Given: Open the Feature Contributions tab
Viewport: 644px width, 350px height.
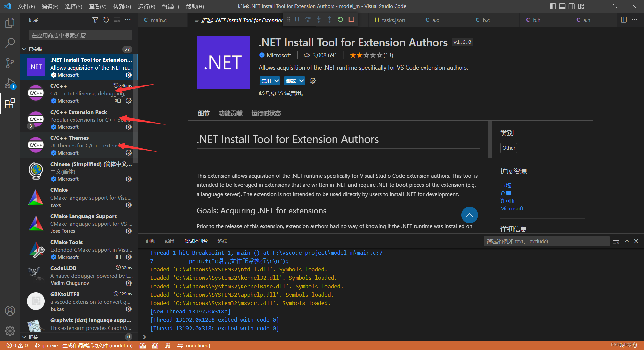Looking at the screenshot, I should click(230, 113).
